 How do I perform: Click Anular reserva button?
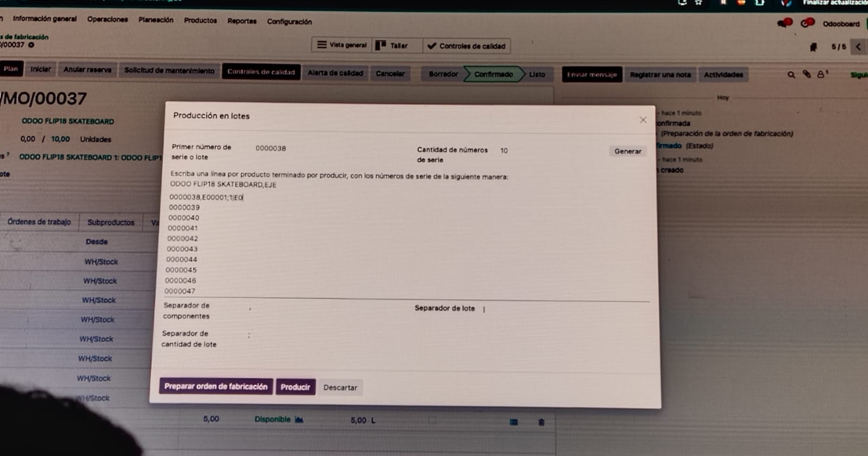point(88,70)
